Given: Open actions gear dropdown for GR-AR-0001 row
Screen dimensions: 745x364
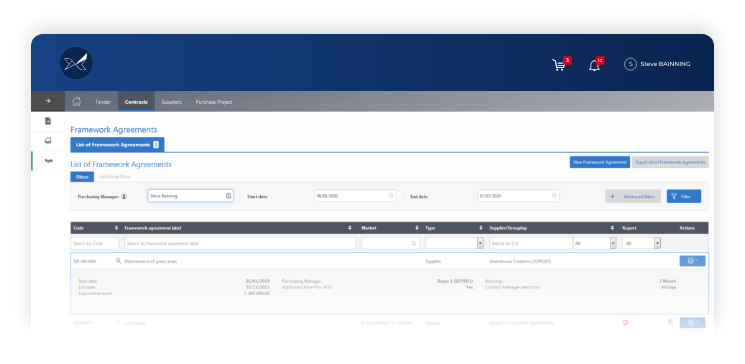Looking at the screenshot, I should pos(692,261).
